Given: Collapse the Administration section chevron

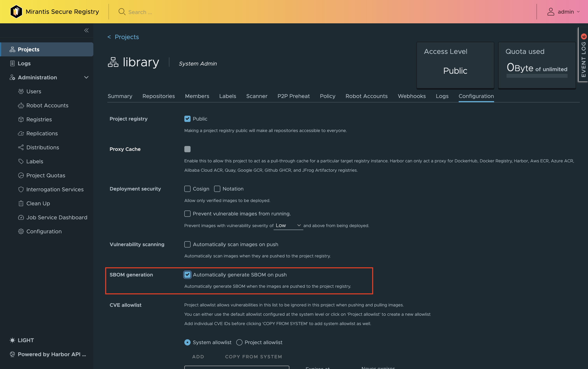Looking at the screenshot, I should click(86, 77).
